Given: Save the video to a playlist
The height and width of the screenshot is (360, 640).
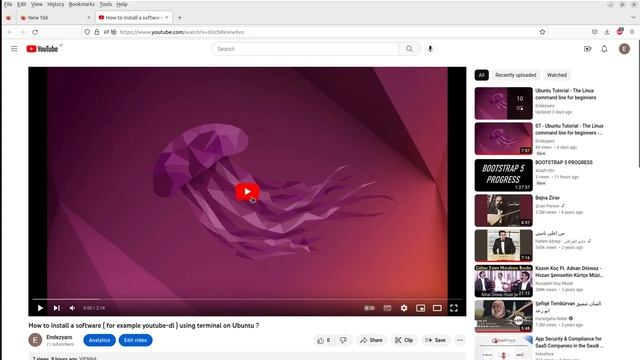Looking at the screenshot, I should (x=435, y=340).
